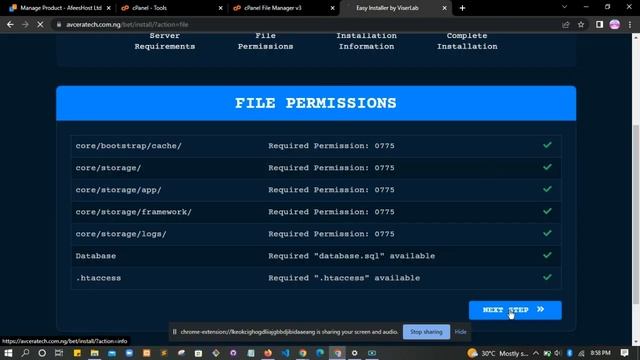640x360 pixels.
Task: Open the Windows notification center
Action: click(624, 353)
